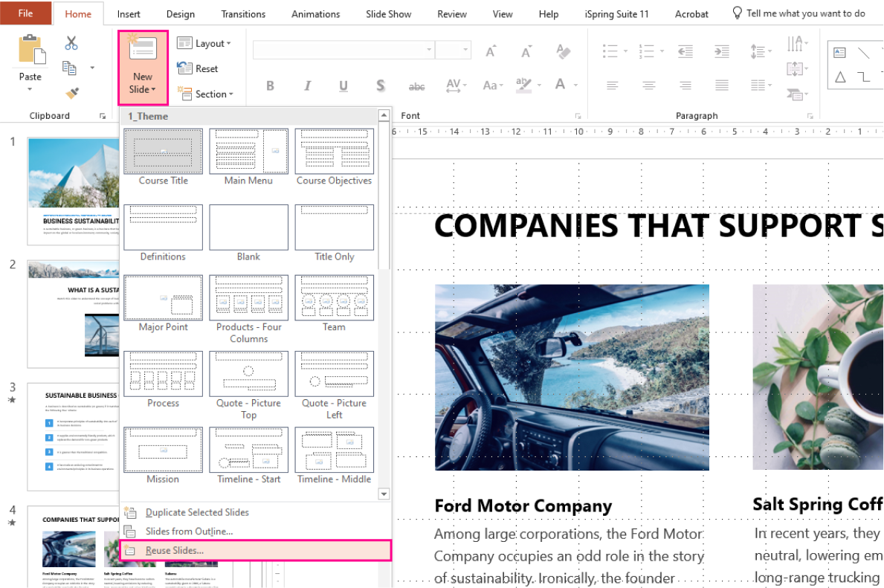This screenshot has width=884, height=588.
Task: Click the Cut scissors icon
Action: pyautogui.click(x=71, y=43)
